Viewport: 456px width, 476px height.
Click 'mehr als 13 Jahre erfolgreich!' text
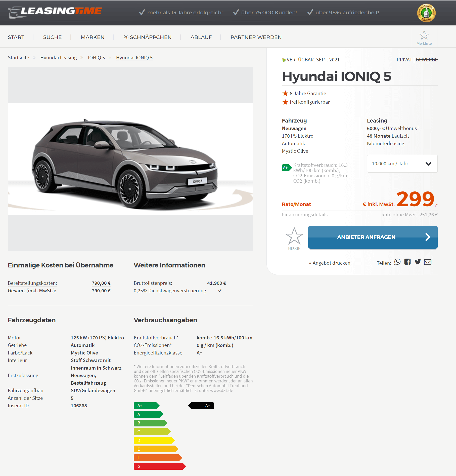185,13
